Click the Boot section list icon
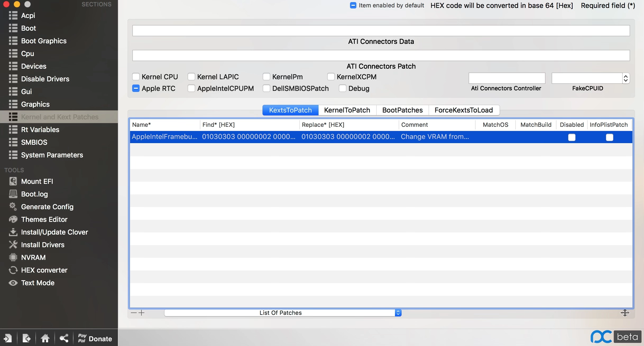The width and height of the screenshot is (644, 346). coord(13,28)
